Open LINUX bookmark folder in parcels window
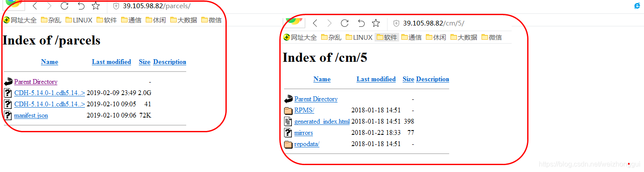644x172 pixels. [79, 20]
